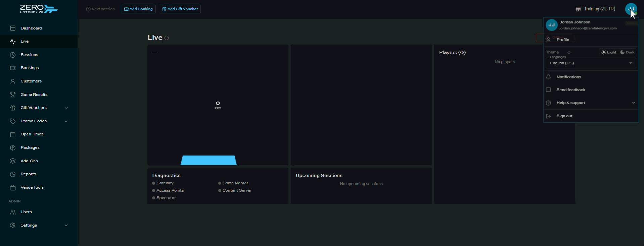Expand the Promo Codes submenu chevron

point(66,121)
